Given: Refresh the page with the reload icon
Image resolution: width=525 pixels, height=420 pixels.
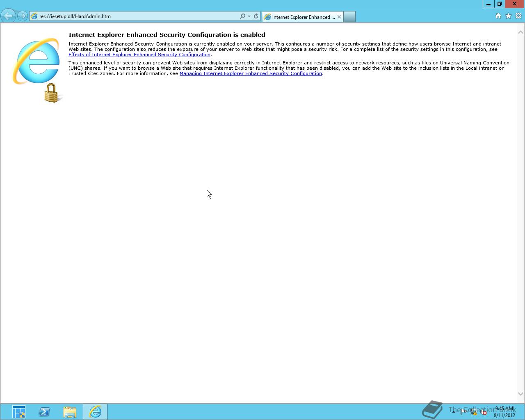Looking at the screenshot, I should coord(256,16).
